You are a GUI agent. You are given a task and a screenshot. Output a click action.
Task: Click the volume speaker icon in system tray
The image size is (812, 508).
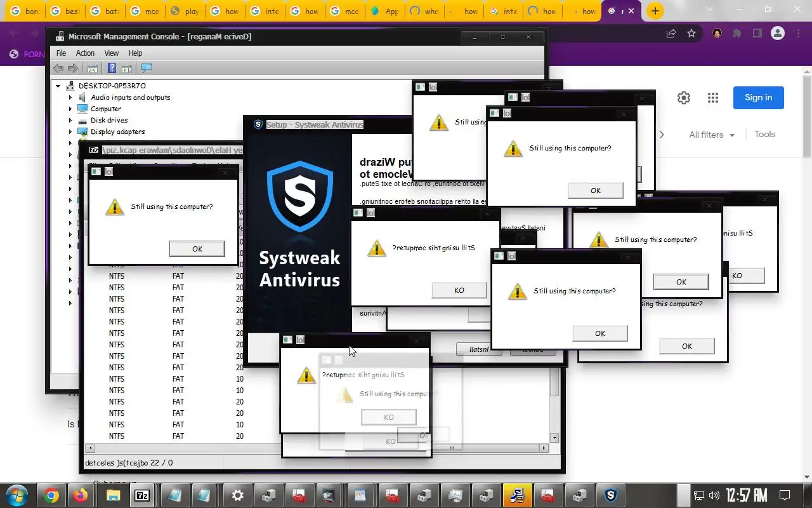[714, 495]
